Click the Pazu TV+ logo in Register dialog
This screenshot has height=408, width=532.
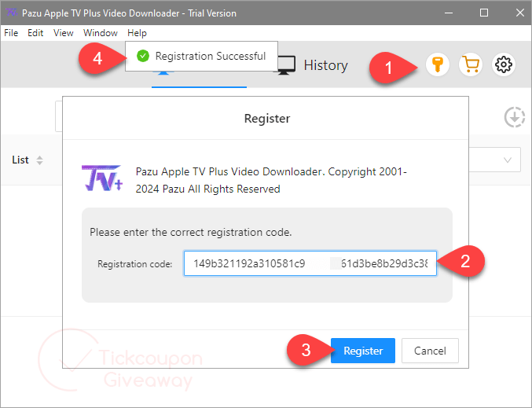click(x=102, y=178)
